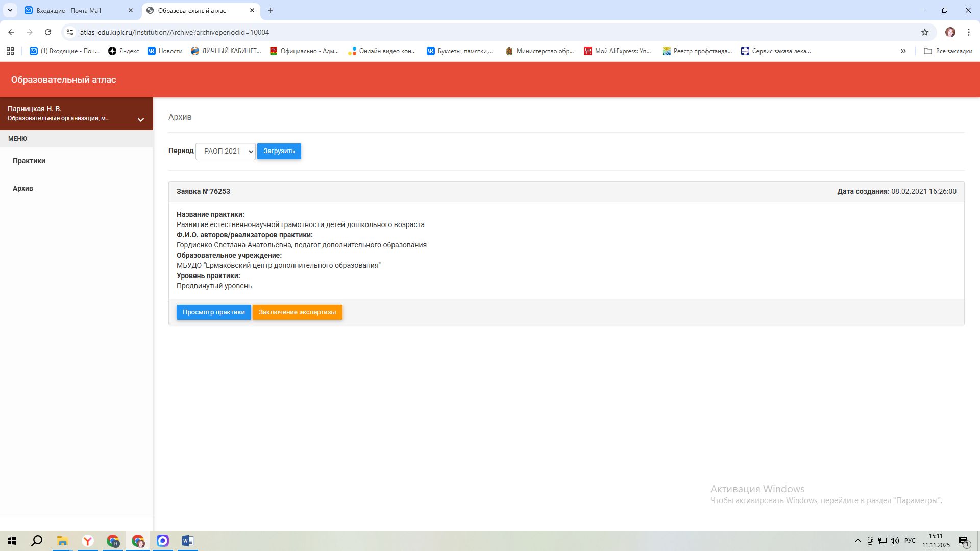Image resolution: width=980 pixels, height=551 pixels.
Task: Click the Образовательный атлас header link
Action: coord(64,80)
